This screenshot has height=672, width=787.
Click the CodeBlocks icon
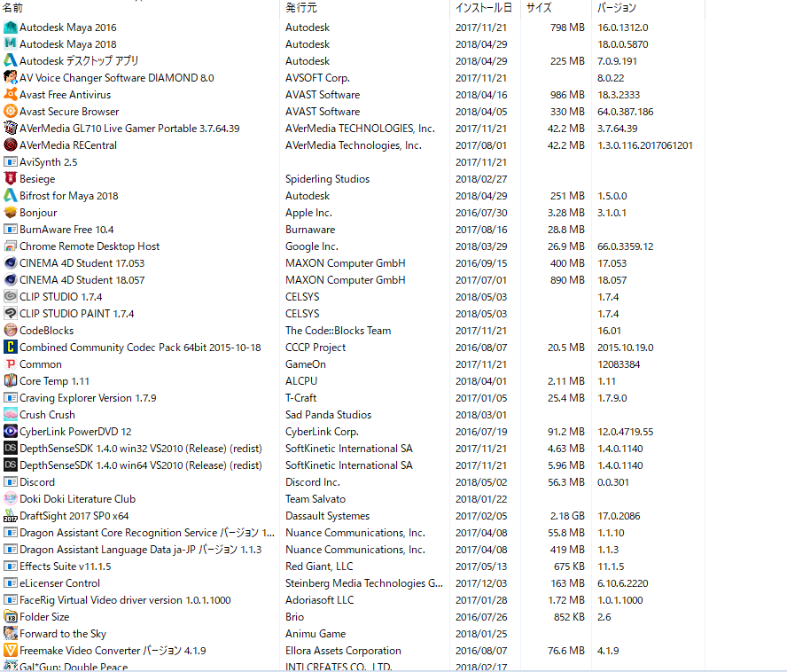point(10,331)
